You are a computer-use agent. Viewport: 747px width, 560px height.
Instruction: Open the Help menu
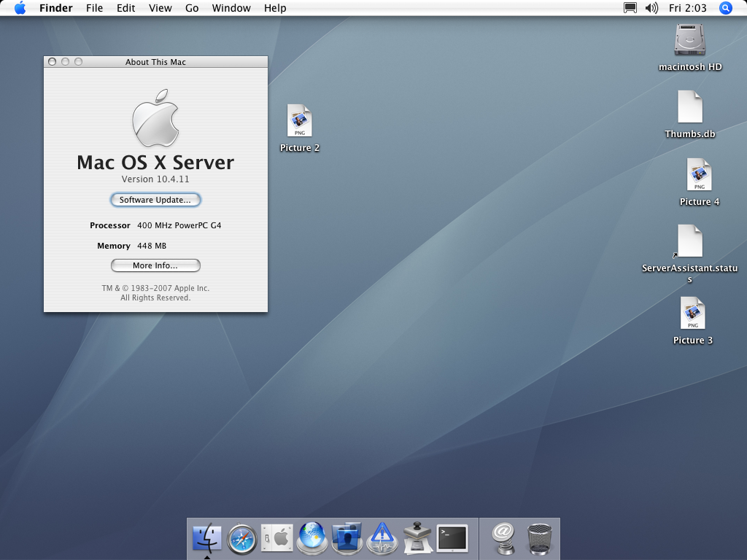(x=275, y=8)
